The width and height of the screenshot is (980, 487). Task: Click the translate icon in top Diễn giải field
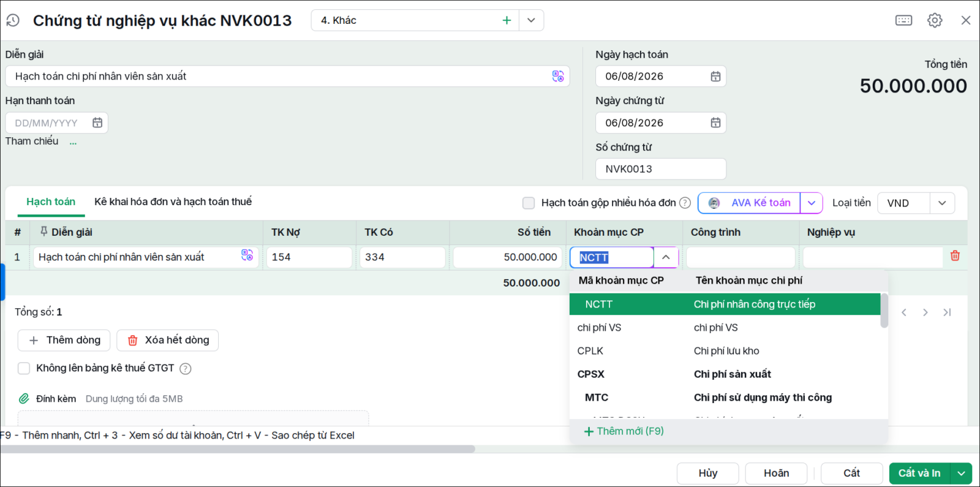pyautogui.click(x=558, y=76)
